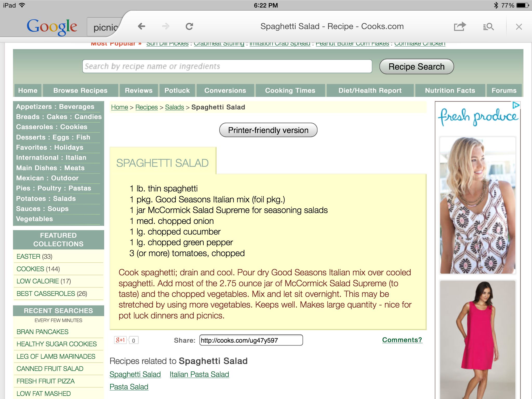The width and height of the screenshot is (532, 399).
Task: Expand the EASTER featured collection
Action: click(29, 256)
